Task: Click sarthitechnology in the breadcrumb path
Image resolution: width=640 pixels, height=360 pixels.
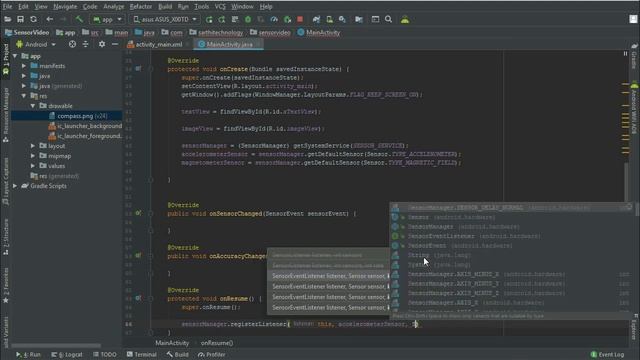Action: [x=220, y=33]
